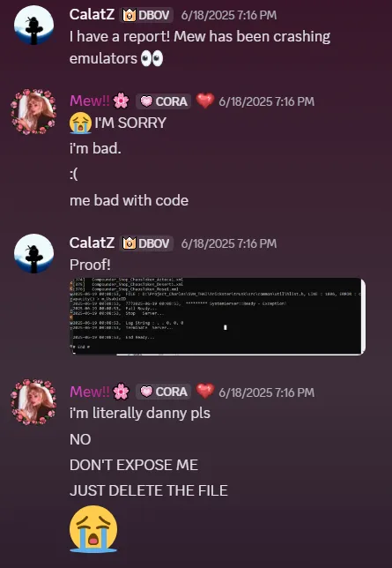Click the DBOV badge above 'Proof!'
The width and height of the screenshot is (392, 568).
[146, 243]
